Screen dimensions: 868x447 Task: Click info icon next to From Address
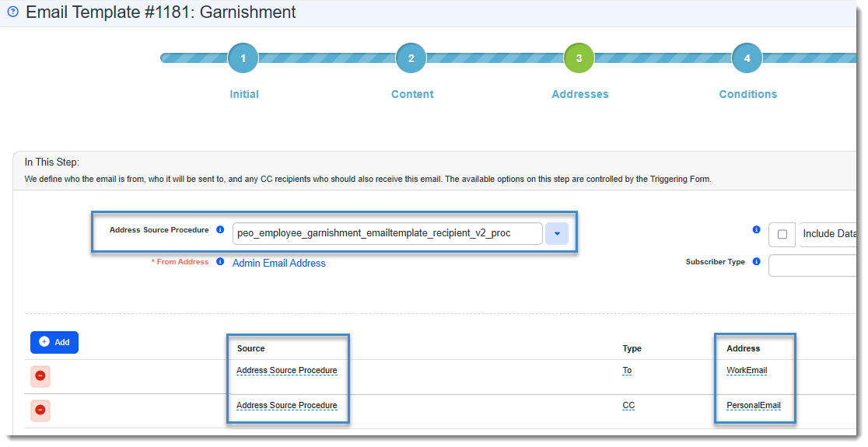click(220, 262)
